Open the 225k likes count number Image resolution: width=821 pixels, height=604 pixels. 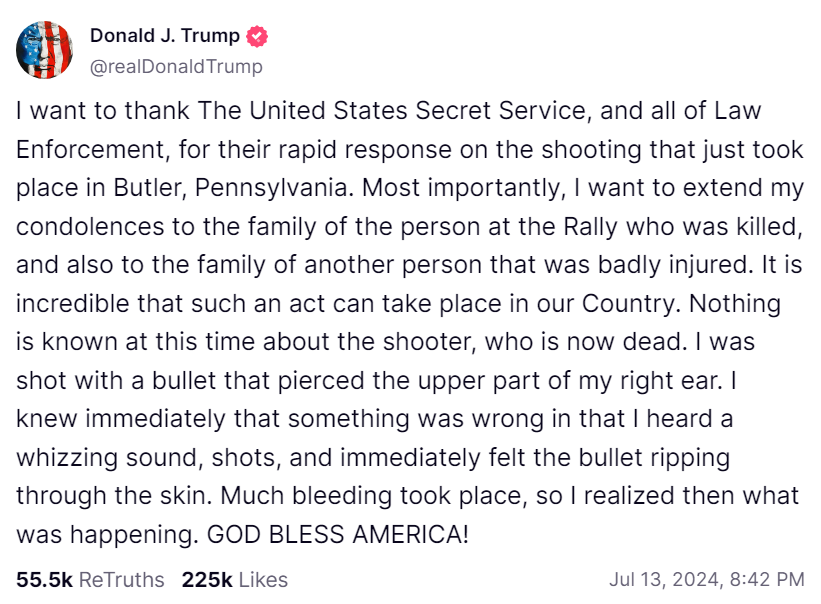tap(207, 579)
